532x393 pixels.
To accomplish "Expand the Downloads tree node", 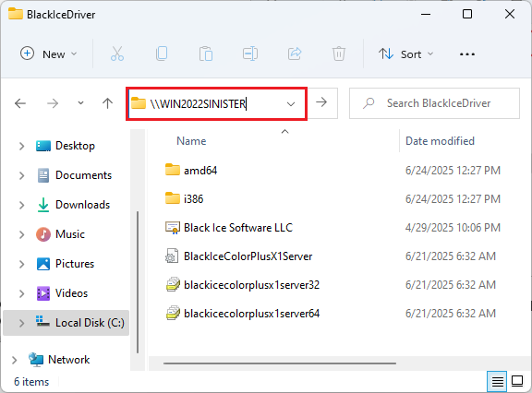I will click(22, 205).
